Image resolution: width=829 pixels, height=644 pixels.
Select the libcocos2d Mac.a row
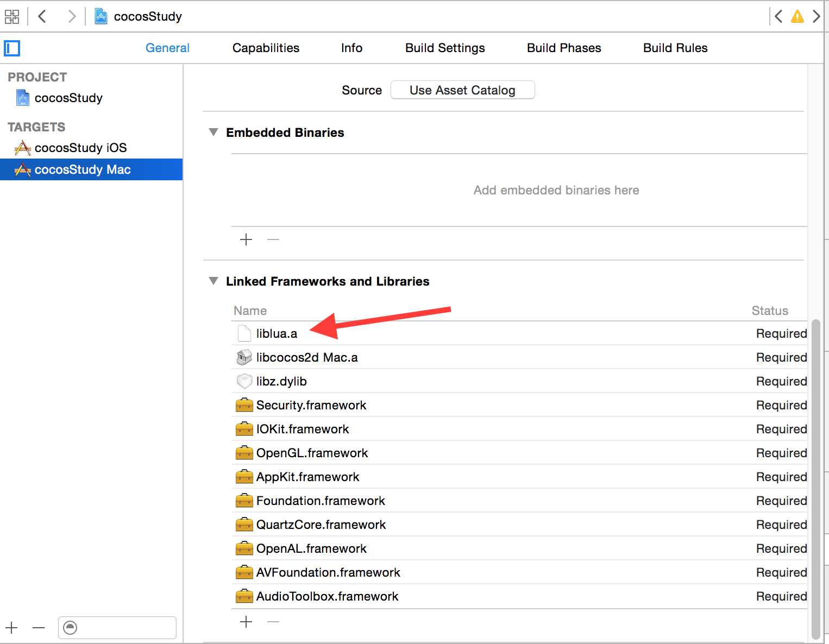(x=519, y=357)
